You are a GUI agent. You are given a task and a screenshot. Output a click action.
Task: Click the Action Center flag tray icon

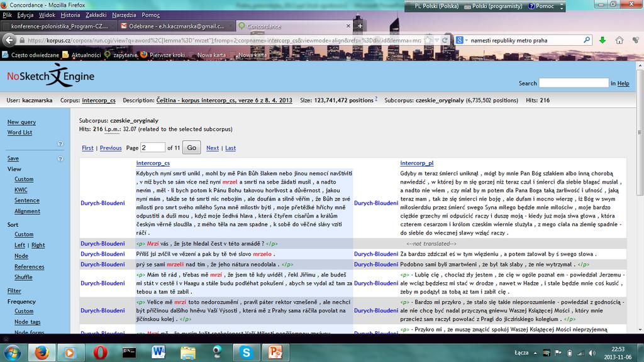tap(558, 353)
